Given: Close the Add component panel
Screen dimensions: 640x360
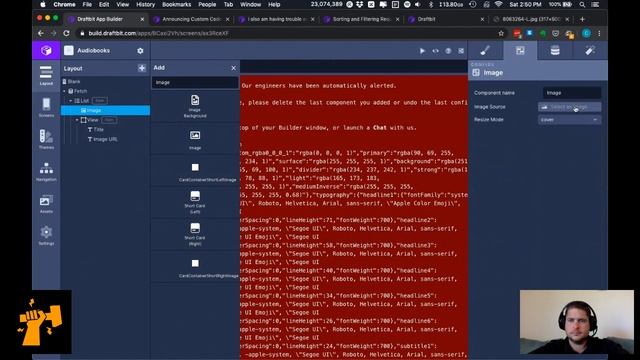Looking at the screenshot, I should tap(233, 68).
